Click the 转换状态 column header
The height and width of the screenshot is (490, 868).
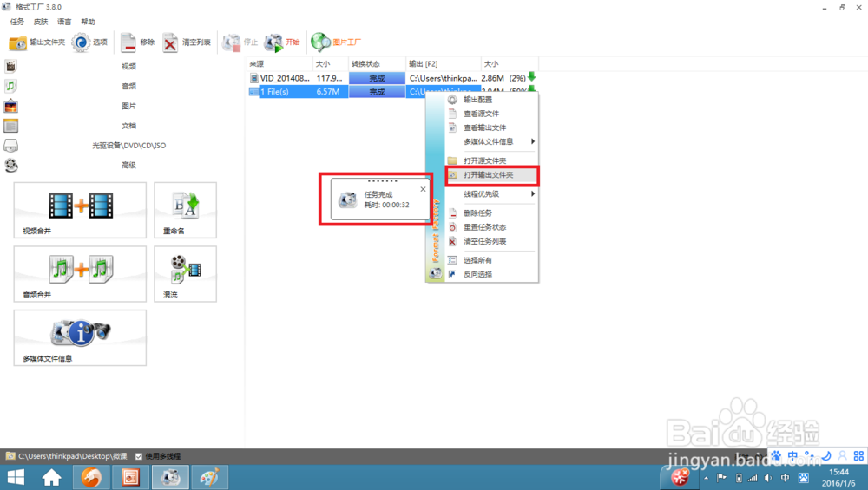pos(377,64)
